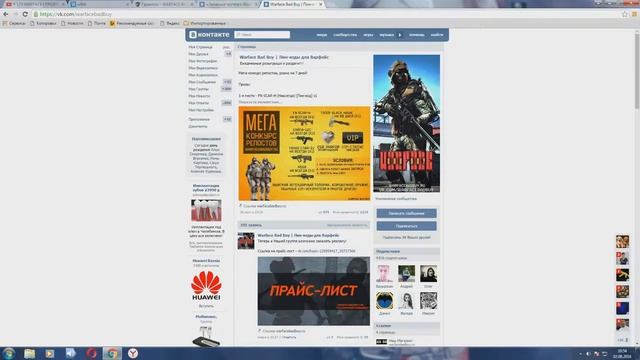Open the ПРАЙС-ЛИСТ image in the post
The width and height of the screenshot is (640, 360).
click(314, 291)
